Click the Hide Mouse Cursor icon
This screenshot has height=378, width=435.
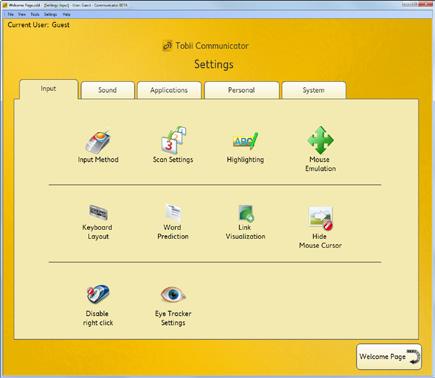coord(320,218)
